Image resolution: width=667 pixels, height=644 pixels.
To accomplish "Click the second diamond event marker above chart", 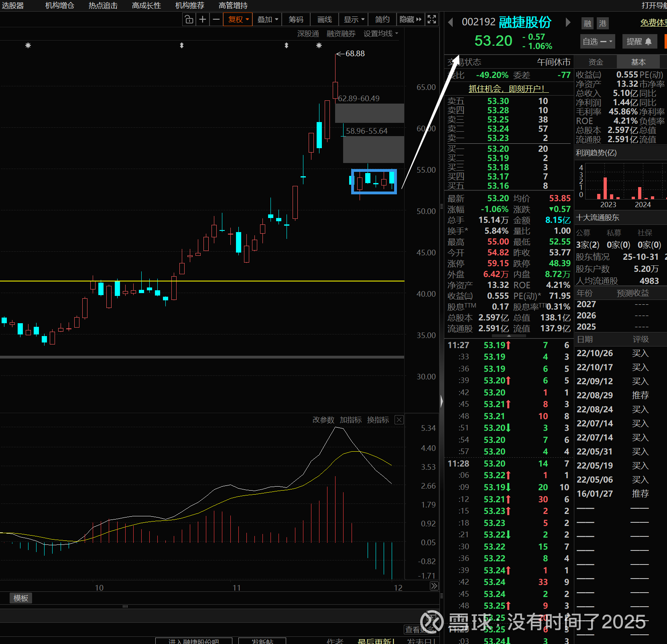I will (287, 45).
